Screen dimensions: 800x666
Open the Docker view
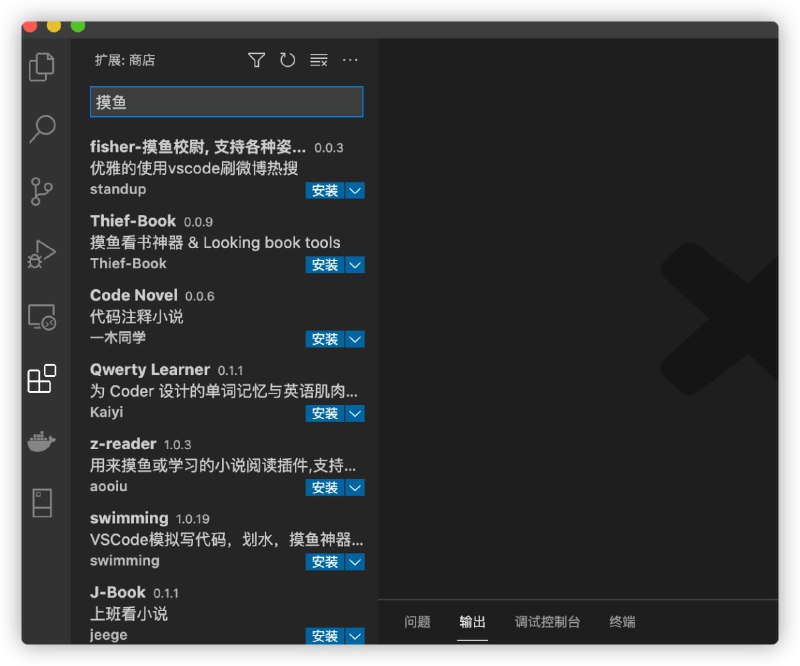(x=42, y=441)
